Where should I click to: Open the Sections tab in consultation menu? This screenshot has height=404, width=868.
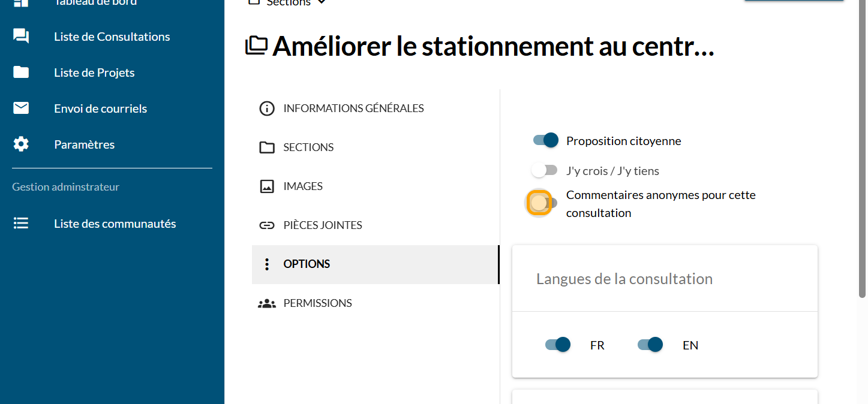[308, 147]
